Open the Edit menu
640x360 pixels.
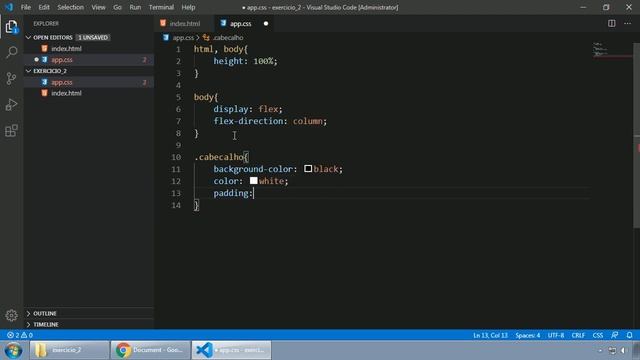click(x=44, y=7)
